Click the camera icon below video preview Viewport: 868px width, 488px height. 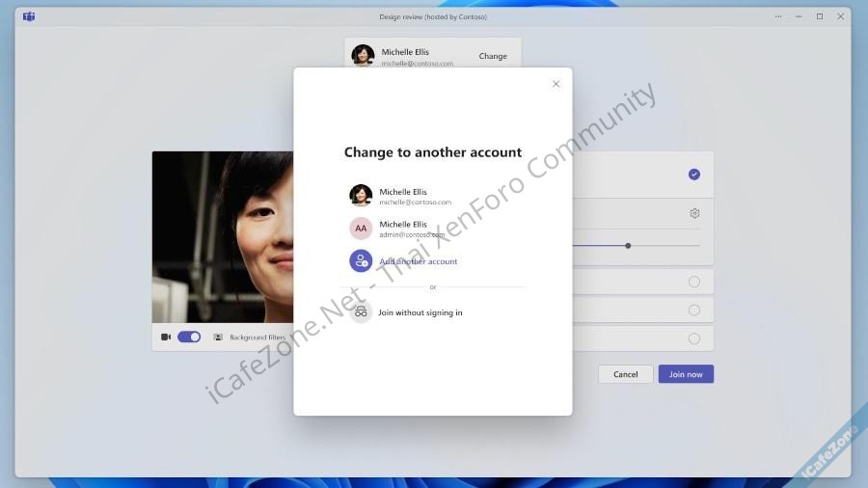point(166,338)
